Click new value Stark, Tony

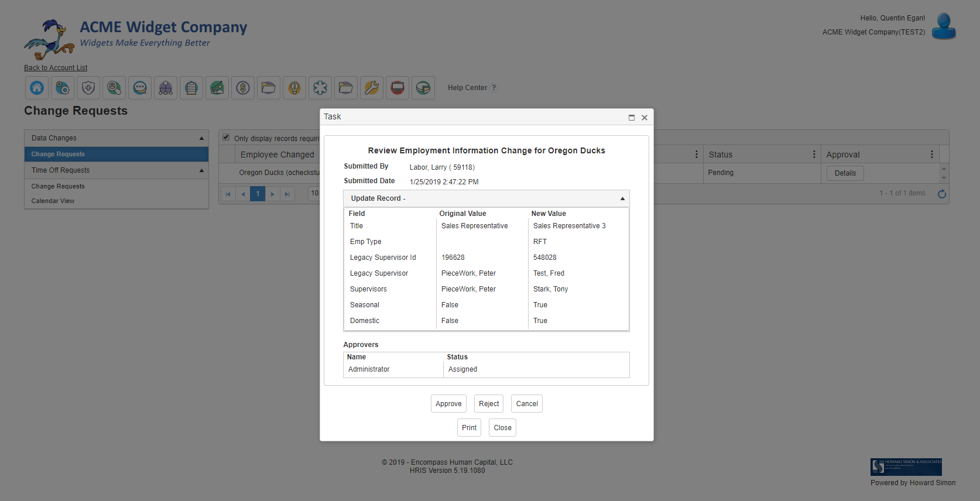pos(550,289)
